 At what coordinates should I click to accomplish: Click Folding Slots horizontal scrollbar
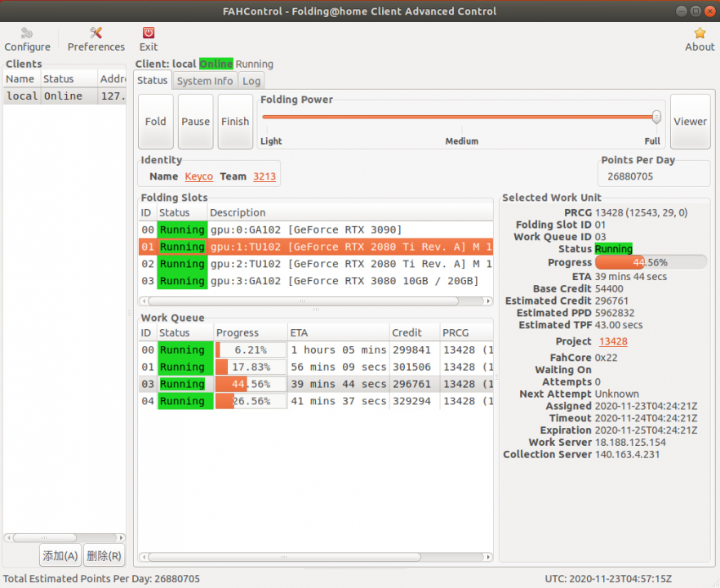(x=303, y=301)
